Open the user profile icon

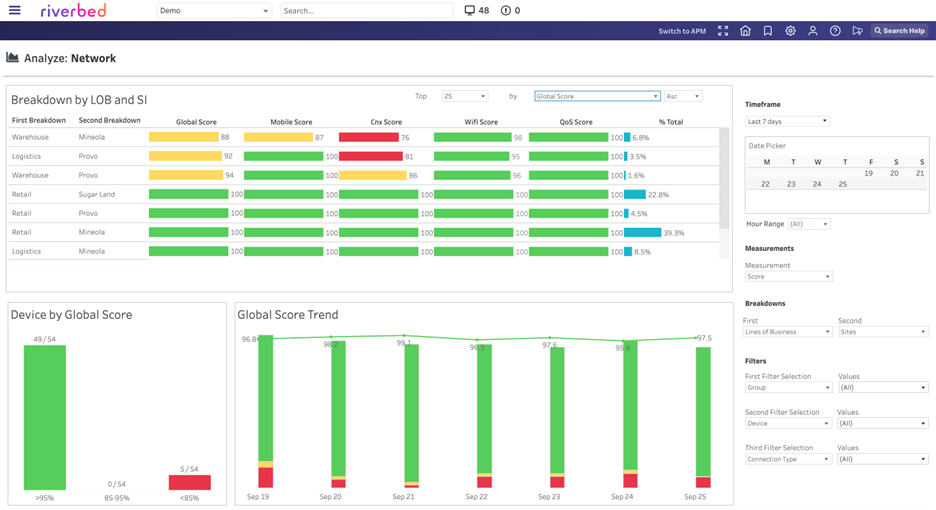coord(813,31)
